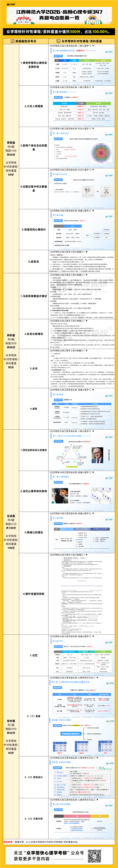Image resolution: width=118 pixels, height=868 pixels.
Task: Select the 简答题 section label
Action: click(x=11, y=143)
